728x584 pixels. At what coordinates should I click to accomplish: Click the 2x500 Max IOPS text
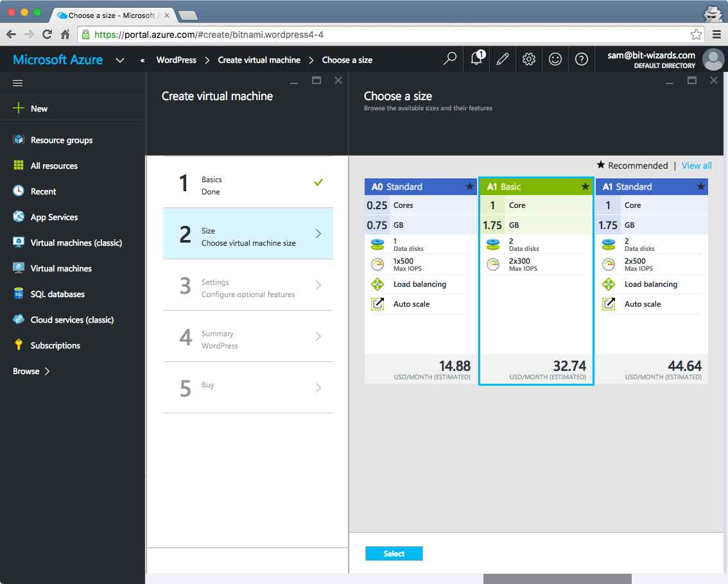638,264
